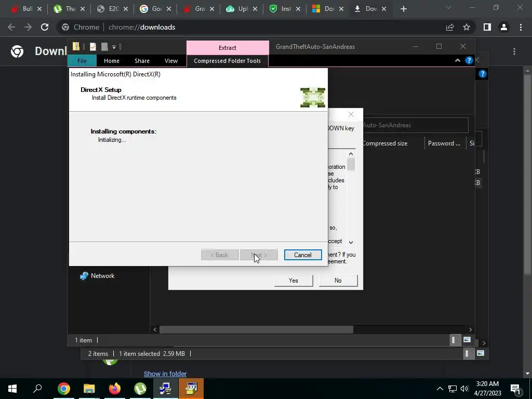Image resolution: width=532 pixels, height=399 pixels.
Task: Select the Extract contextual tab
Action: tap(228, 47)
